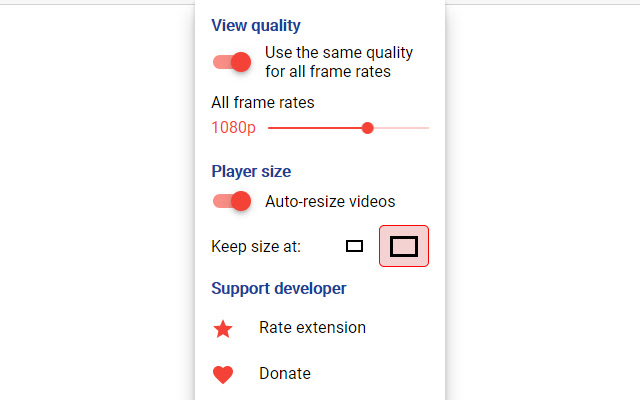Click the "All frame rates" label
Viewport: 640px width, 400px height.
click(x=263, y=102)
